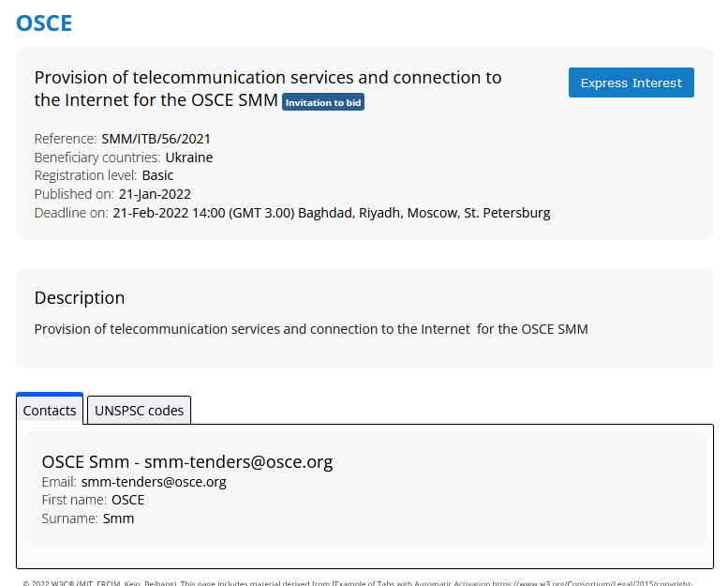This screenshot has height=586, width=728.
Task: Select the reference number SMM/ITB/56/2021
Action: point(149,139)
